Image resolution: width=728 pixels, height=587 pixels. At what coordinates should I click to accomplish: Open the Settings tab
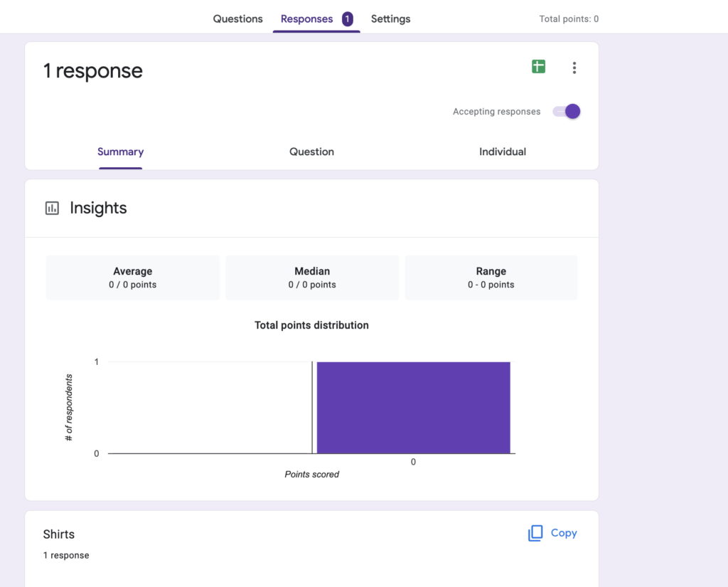point(390,19)
